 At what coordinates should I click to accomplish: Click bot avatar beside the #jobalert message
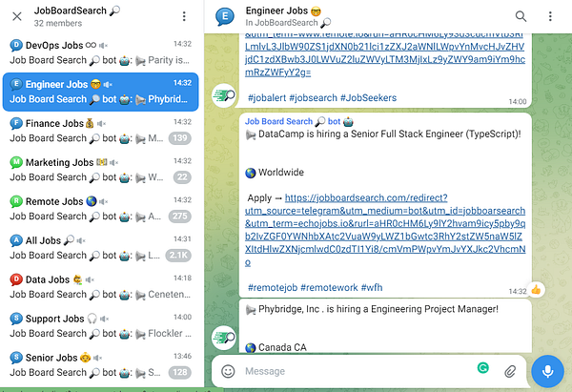[224, 95]
